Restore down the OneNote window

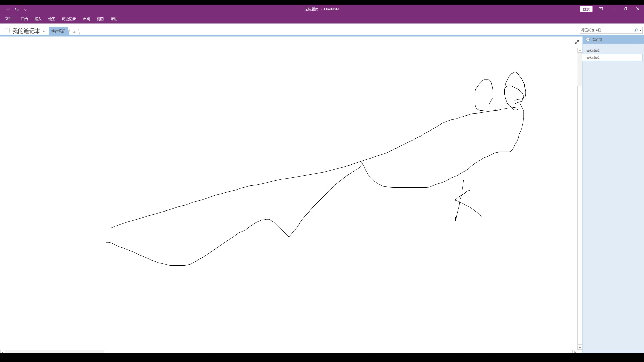(625, 9)
